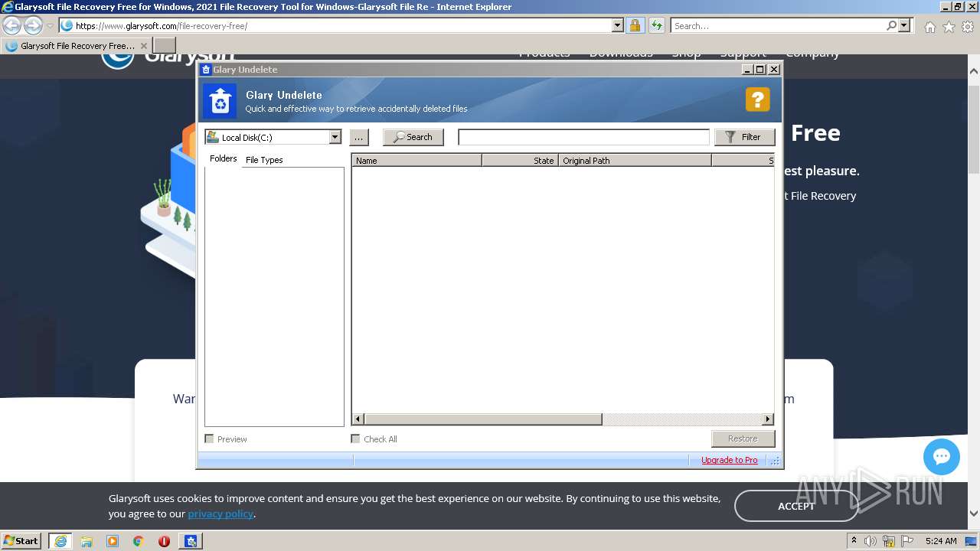Click the green refresh page icon
Image resolution: width=980 pixels, height=551 pixels.
[657, 26]
